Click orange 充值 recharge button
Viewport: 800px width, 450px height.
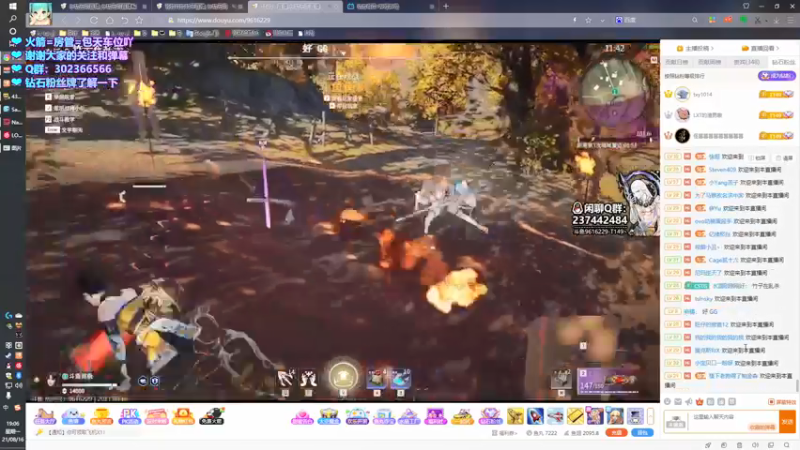[616, 433]
